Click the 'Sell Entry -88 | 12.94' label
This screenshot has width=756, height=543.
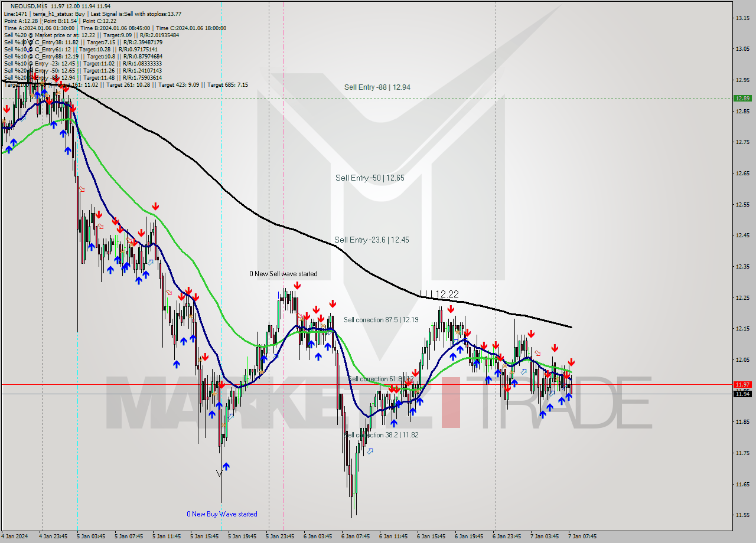377,87
